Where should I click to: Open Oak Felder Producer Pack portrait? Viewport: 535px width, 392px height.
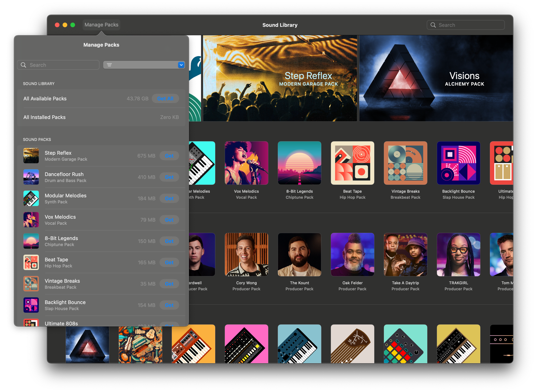pyautogui.click(x=353, y=254)
